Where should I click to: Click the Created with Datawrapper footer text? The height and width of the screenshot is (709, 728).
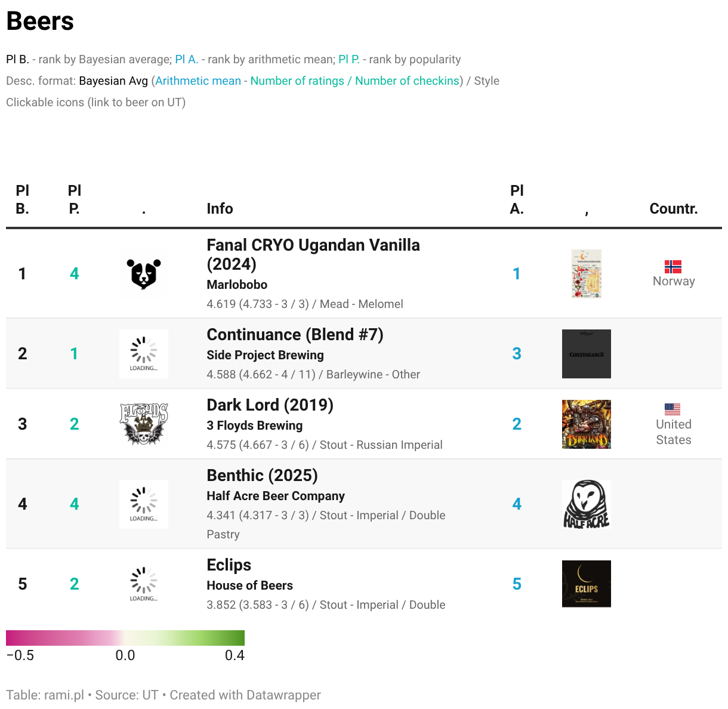pos(245,695)
